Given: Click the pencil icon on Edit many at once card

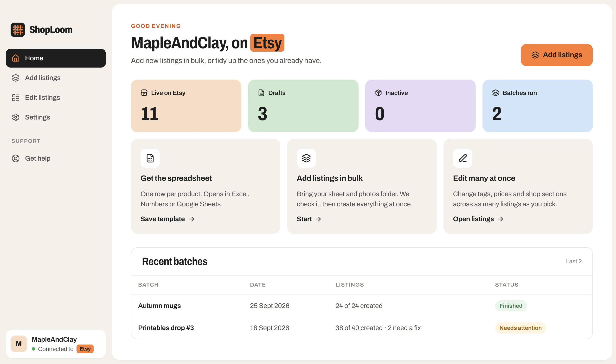Looking at the screenshot, I should coord(463,158).
